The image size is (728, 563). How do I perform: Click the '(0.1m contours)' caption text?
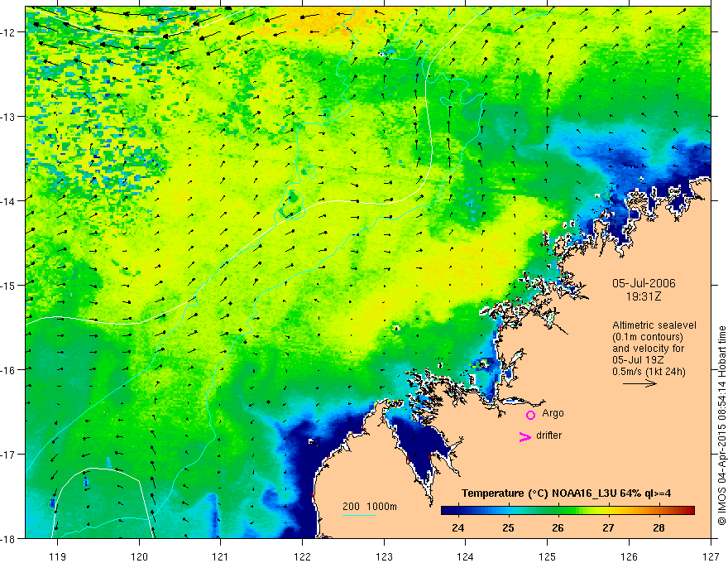pyautogui.click(x=648, y=337)
